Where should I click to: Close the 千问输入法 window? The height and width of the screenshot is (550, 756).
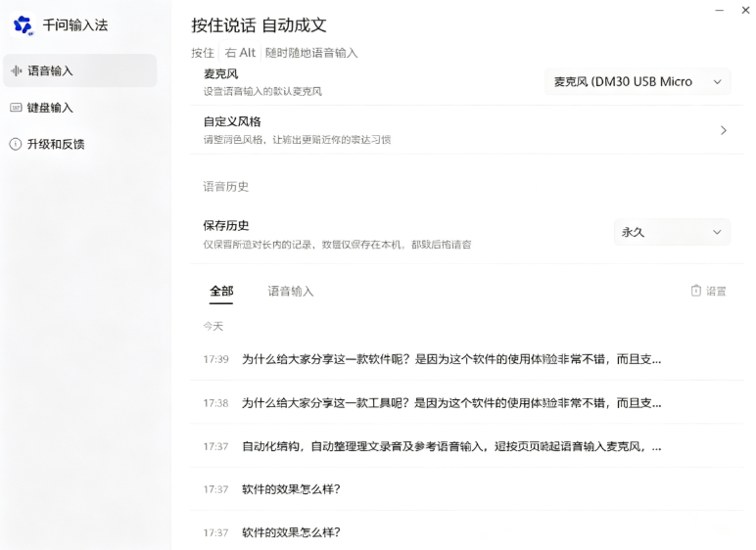point(745,10)
